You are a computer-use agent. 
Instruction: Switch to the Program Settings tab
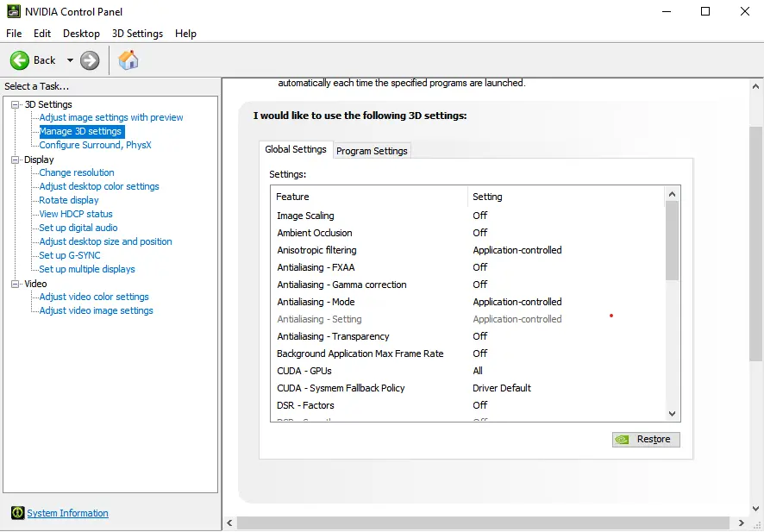pos(372,151)
